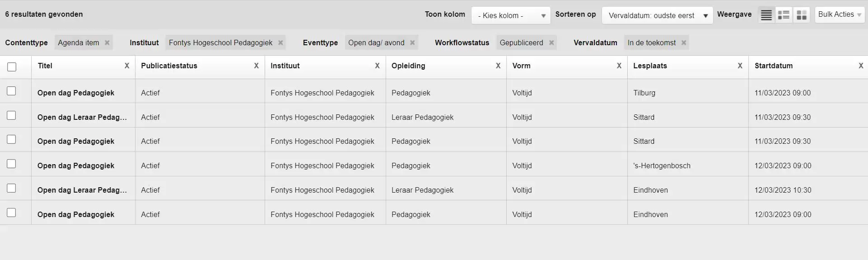Image resolution: width=868 pixels, height=260 pixels.
Task: Hide the Instituut column with X
Action: tap(378, 66)
